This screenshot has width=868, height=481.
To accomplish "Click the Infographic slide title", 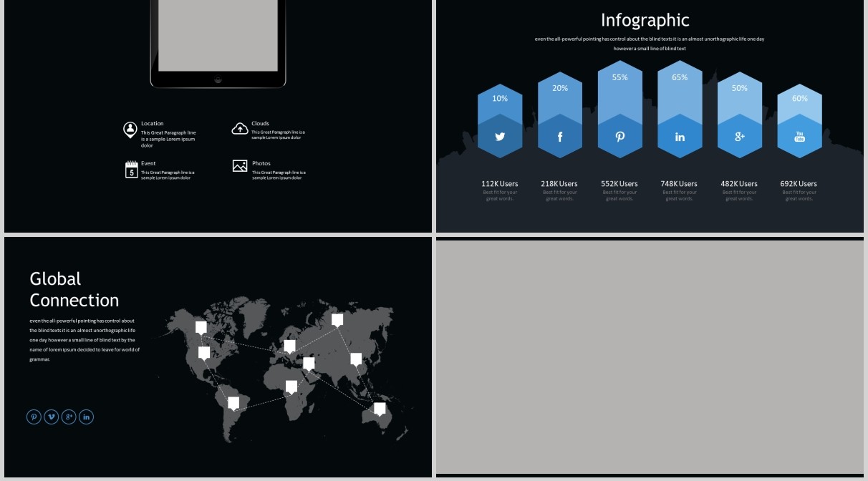I will coord(645,20).
